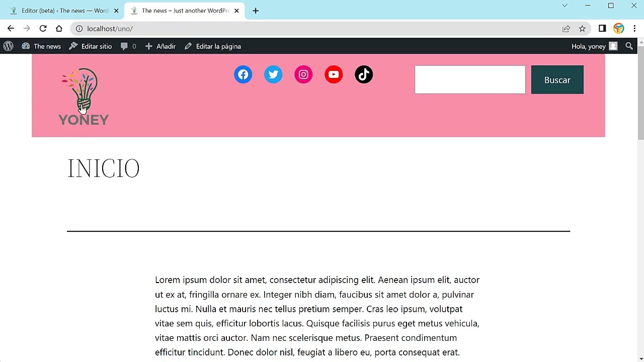Switch to the Editor (beta) tab
Screen dimensions: 644x362
65,11
